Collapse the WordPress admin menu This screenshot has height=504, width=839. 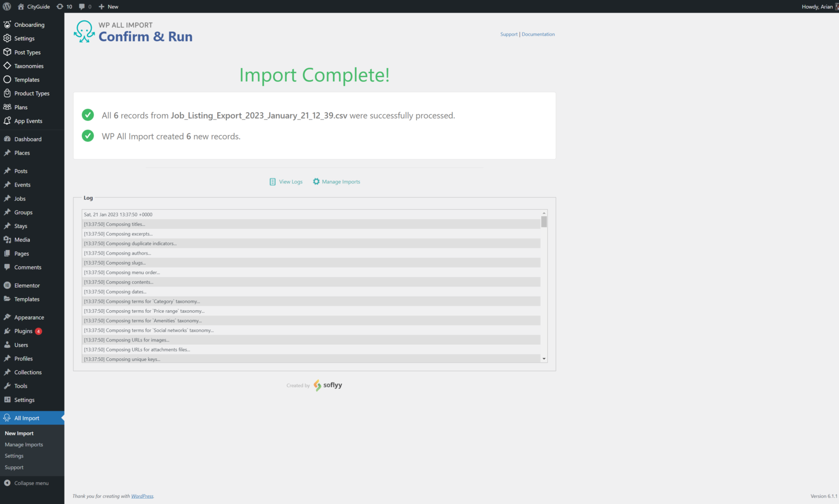pyautogui.click(x=26, y=483)
